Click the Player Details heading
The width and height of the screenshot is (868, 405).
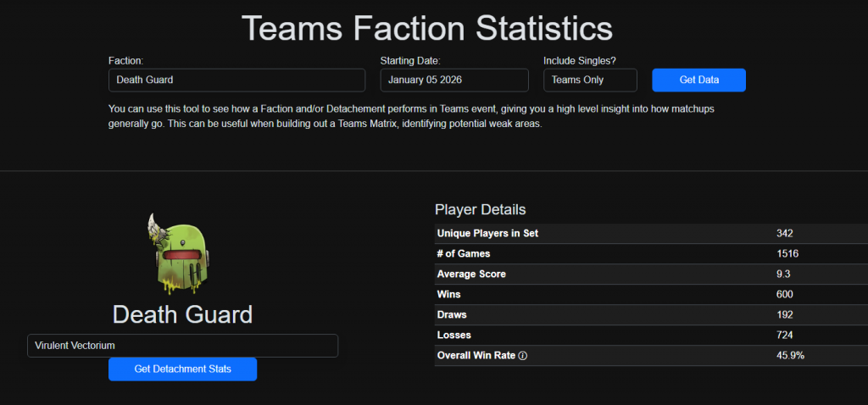coord(480,210)
